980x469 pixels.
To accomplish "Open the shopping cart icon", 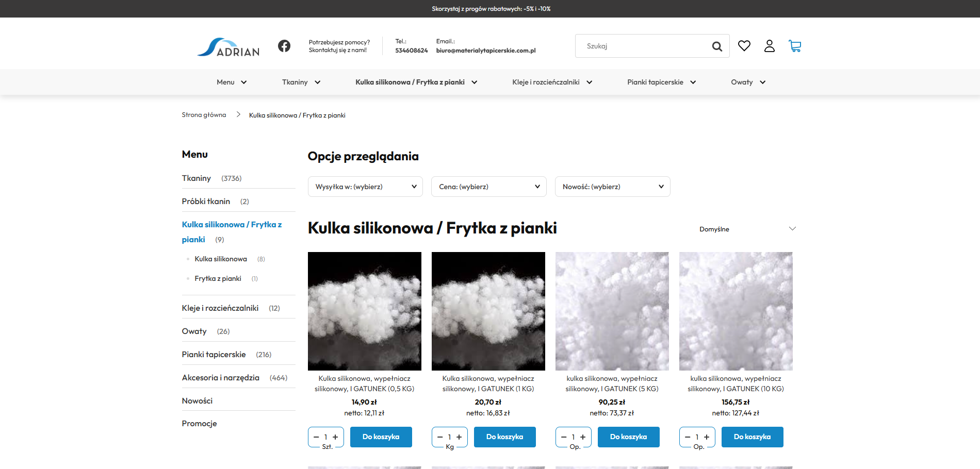I will (x=795, y=46).
